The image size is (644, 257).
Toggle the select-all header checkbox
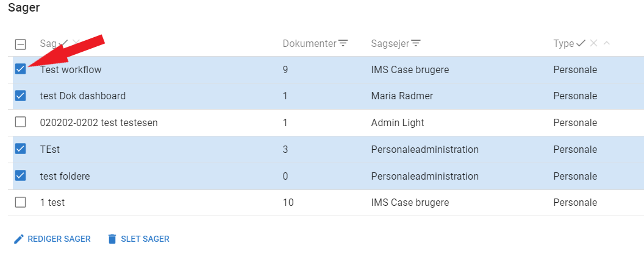pyautogui.click(x=20, y=44)
